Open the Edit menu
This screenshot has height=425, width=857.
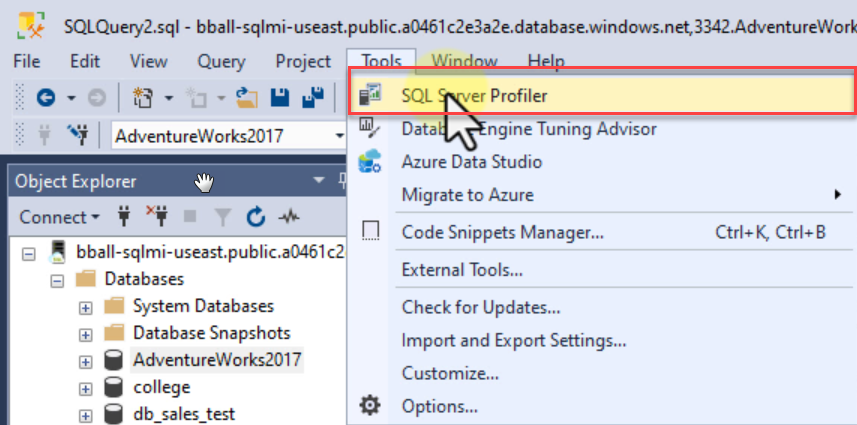coord(85,61)
